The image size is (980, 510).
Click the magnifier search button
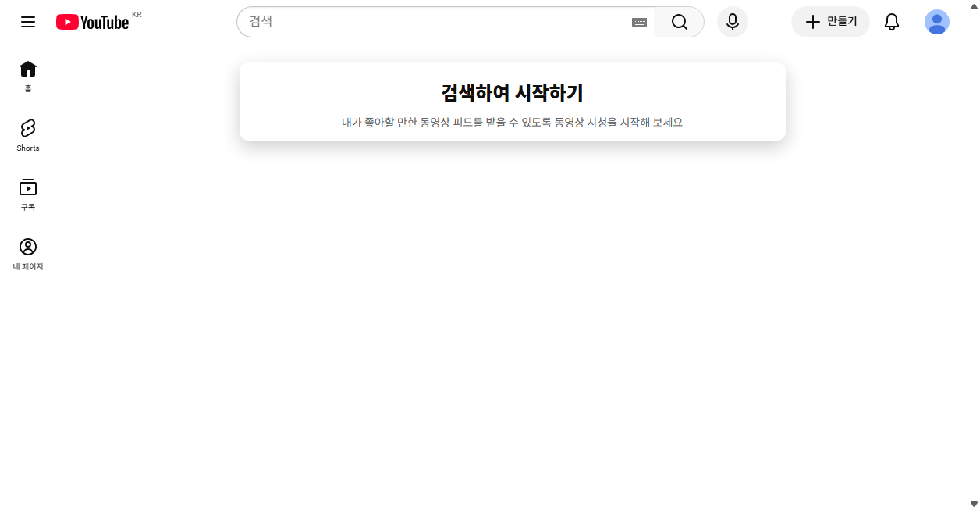680,22
